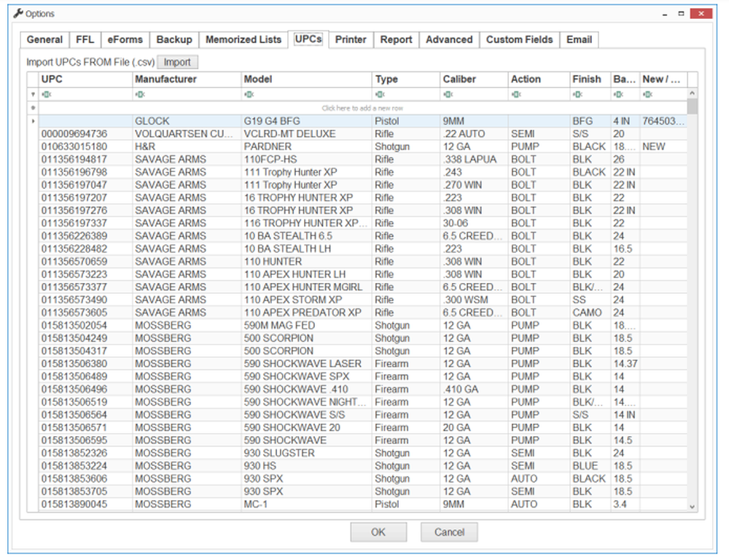Click the New / ... column filter icon
729x560 pixels.
point(647,94)
